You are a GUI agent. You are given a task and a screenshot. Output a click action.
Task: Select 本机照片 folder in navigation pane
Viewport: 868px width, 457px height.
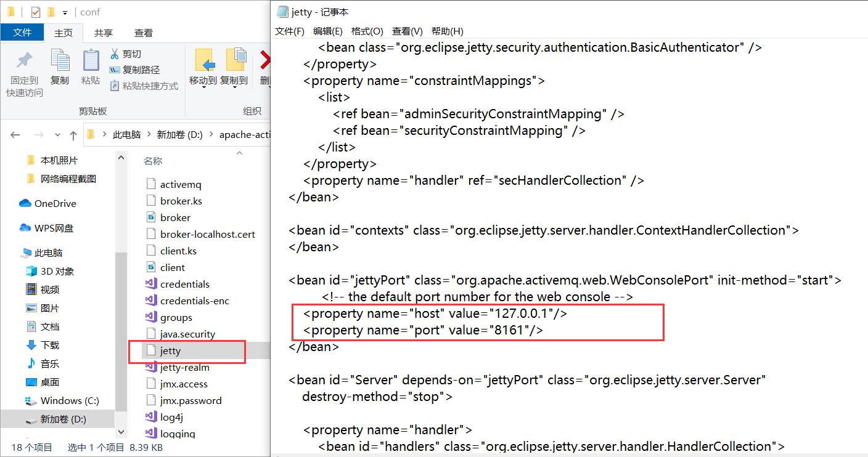pyautogui.click(x=52, y=160)
